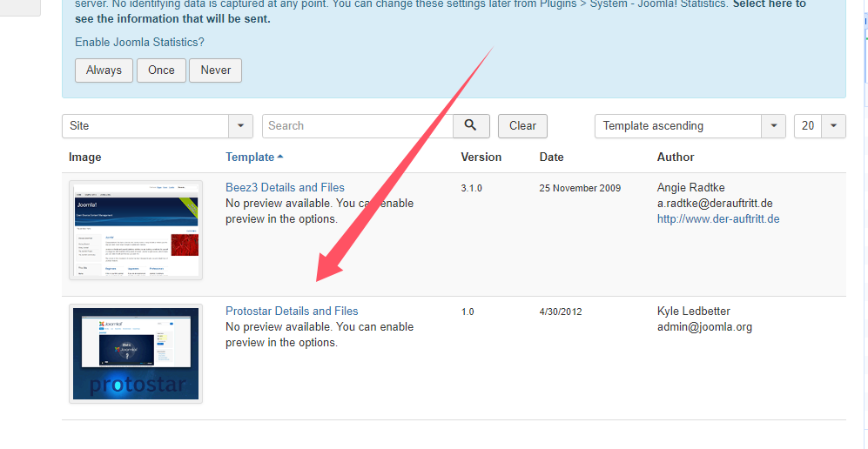868x449 pixels.
Task: Click the sort order dropdown arrow
Action: [774, 126]
